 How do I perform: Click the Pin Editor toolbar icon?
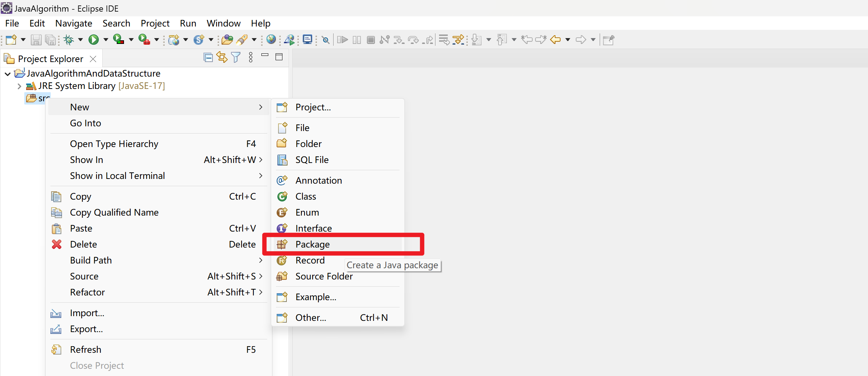pos(608,40)
